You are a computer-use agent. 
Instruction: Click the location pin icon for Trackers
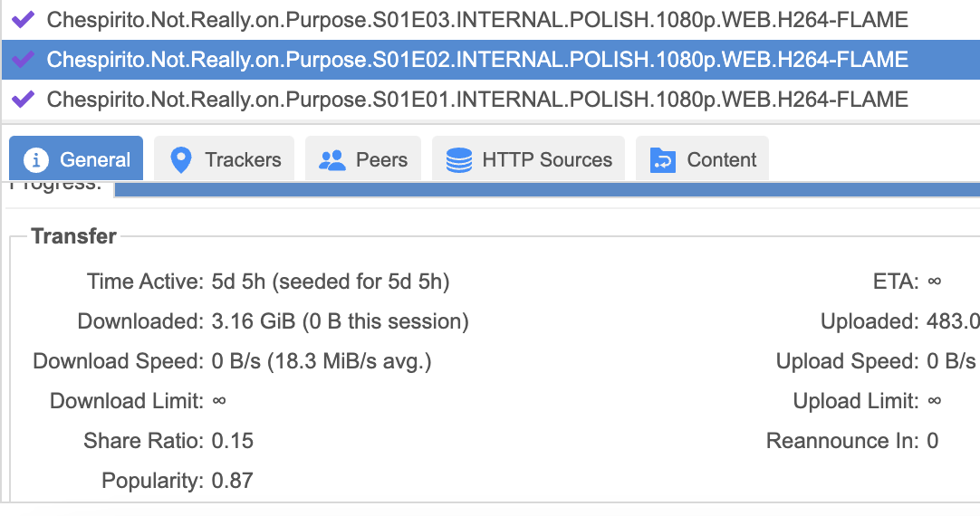click(181, 160)
